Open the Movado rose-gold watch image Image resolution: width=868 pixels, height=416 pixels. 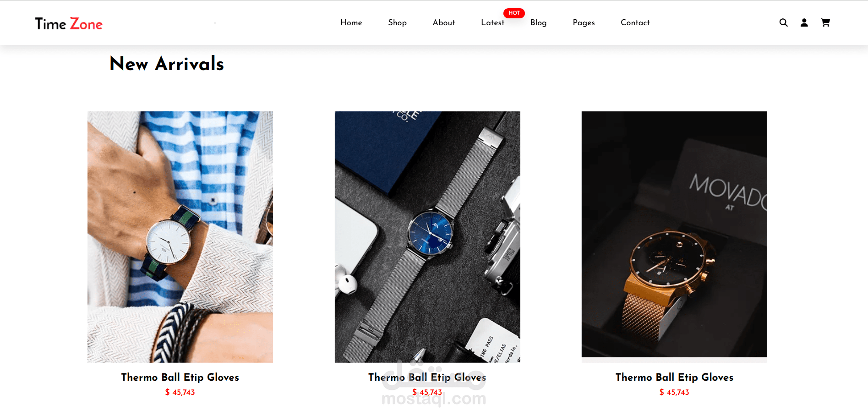pyautogui.click(x=674, y=234)
